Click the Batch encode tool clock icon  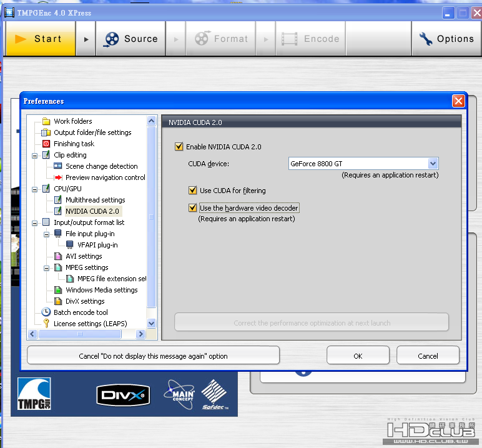tap(46, 312)
